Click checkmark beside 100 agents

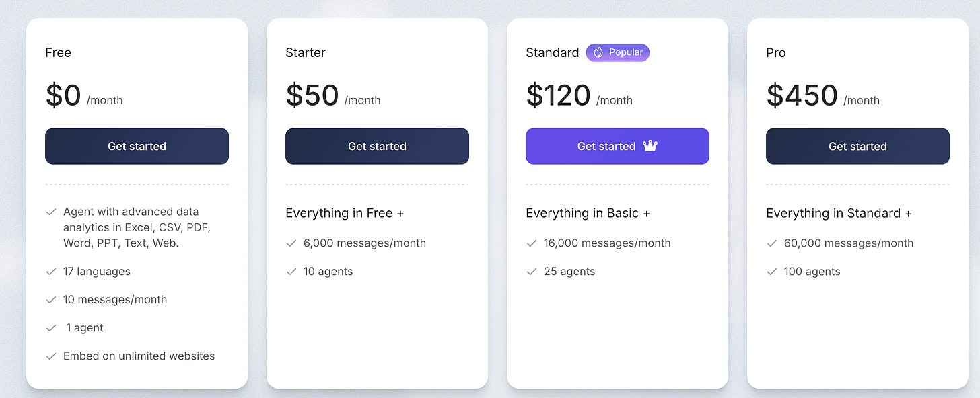click(771, 272)
